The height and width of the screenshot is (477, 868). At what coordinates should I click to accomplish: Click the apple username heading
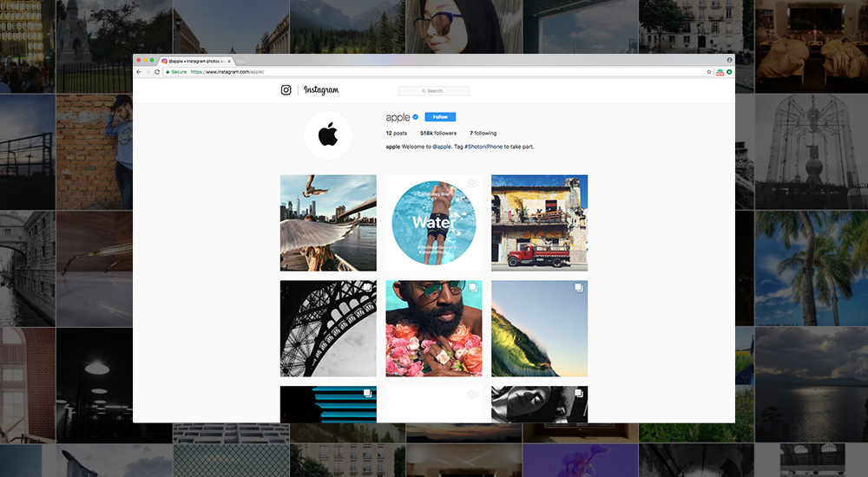398,117
